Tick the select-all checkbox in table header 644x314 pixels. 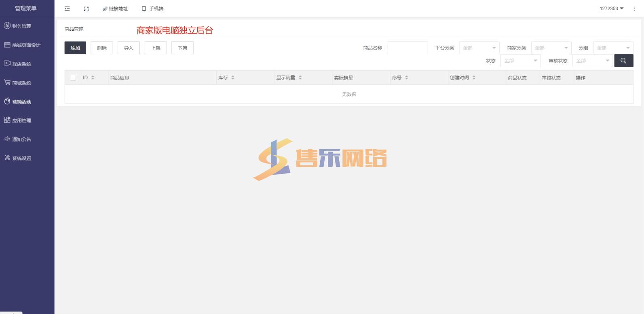coord(73,78)
